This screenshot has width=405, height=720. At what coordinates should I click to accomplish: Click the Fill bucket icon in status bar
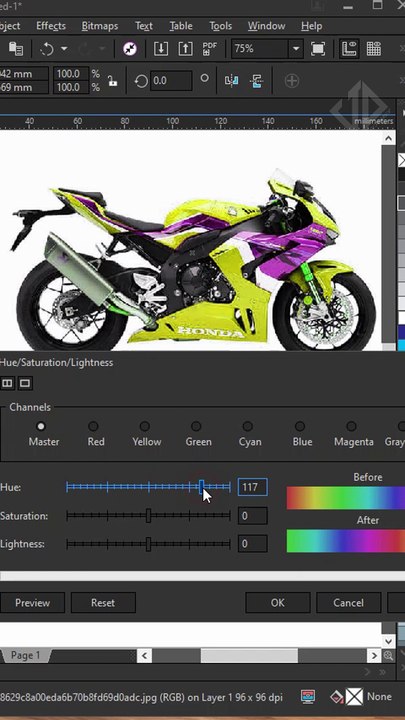pyautogui.click(x=337, y=697)
